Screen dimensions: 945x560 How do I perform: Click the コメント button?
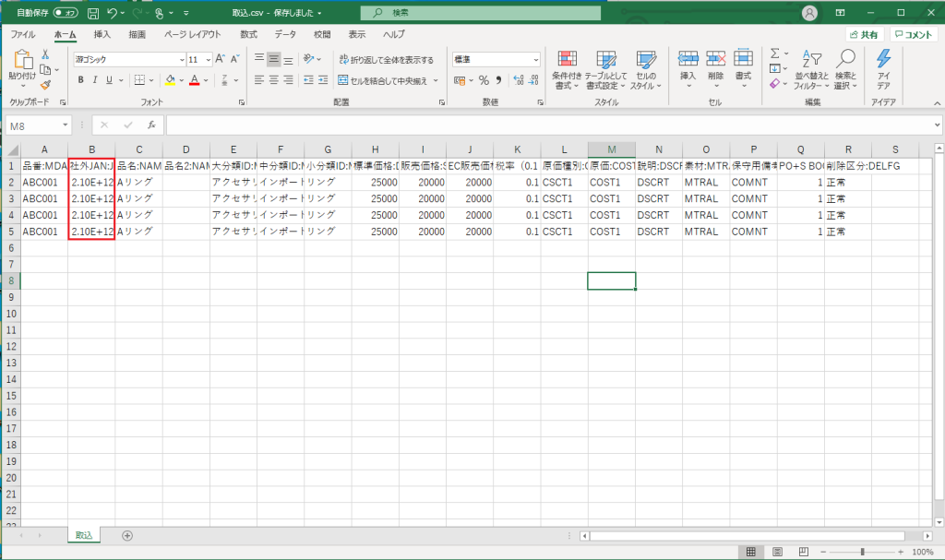914,34
